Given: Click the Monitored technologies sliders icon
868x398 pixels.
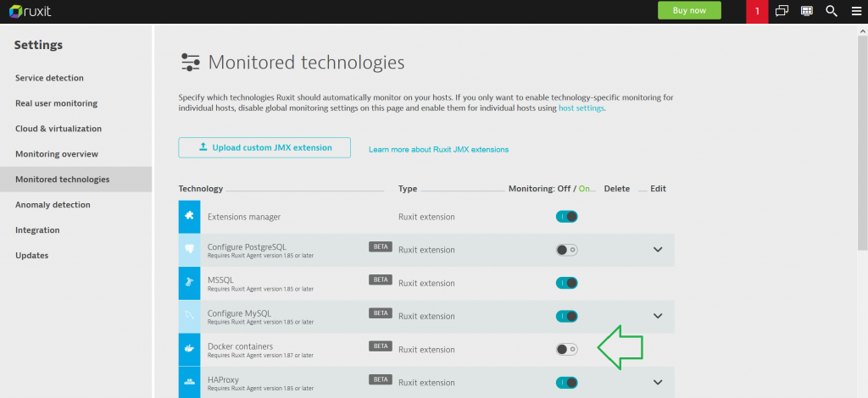Looking at the screenshot, I should click(191, 62).
